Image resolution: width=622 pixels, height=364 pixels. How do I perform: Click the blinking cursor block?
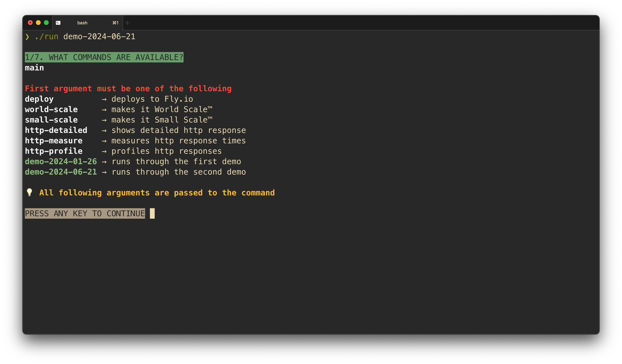[152, 214]
